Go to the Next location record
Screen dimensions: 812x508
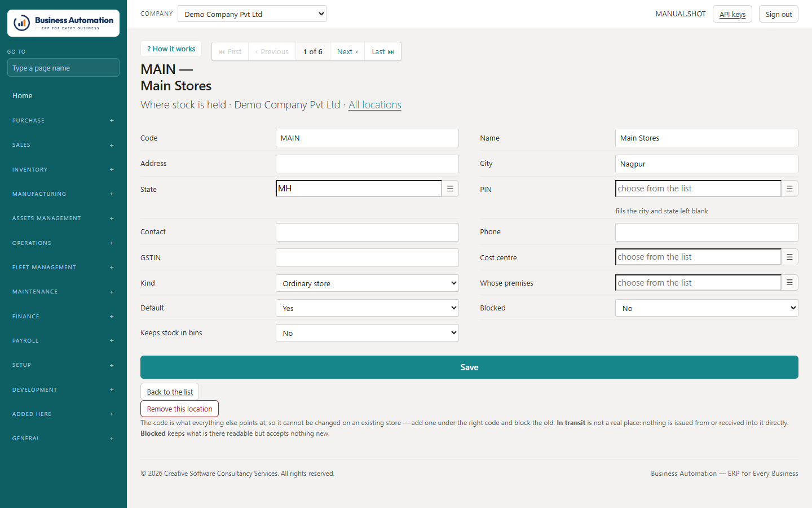pyautogui.click(x=347, y=51)
